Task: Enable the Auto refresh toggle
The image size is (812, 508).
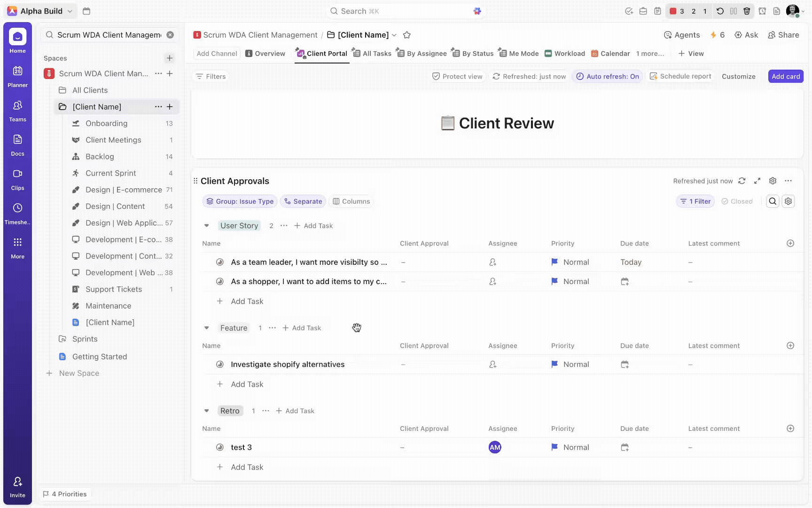Action: click(607, 76)
